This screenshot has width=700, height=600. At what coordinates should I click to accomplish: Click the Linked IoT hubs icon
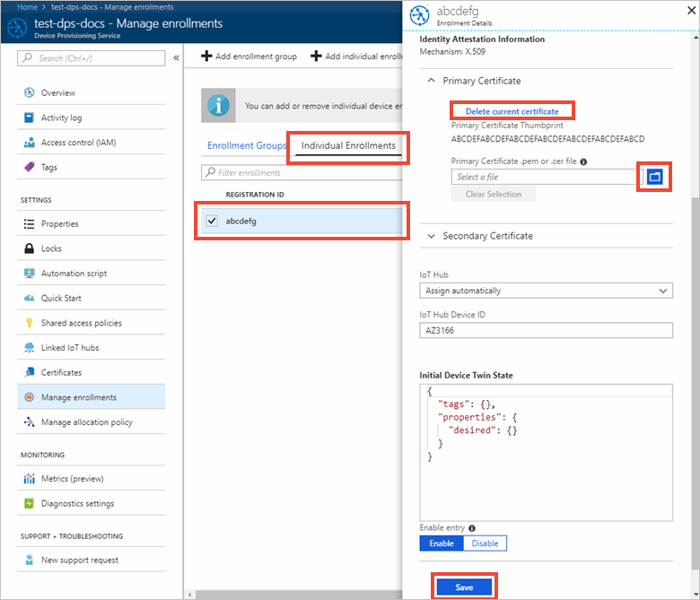point(29,347)
